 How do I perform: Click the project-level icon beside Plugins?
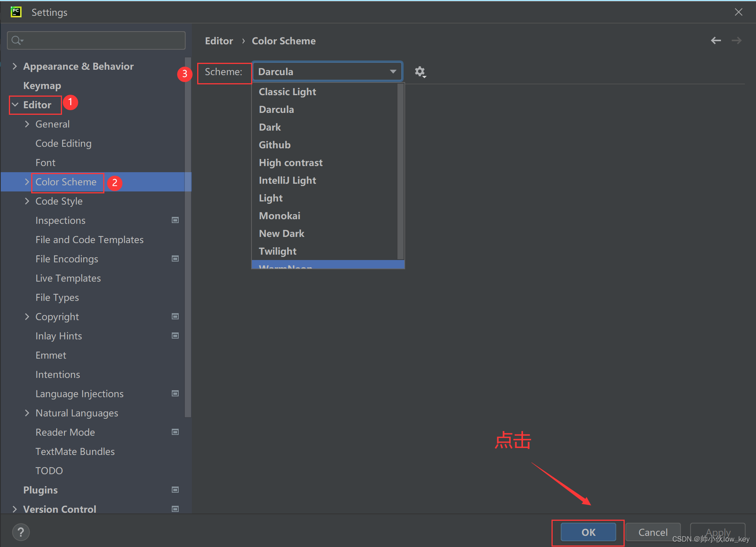point(175,490)
